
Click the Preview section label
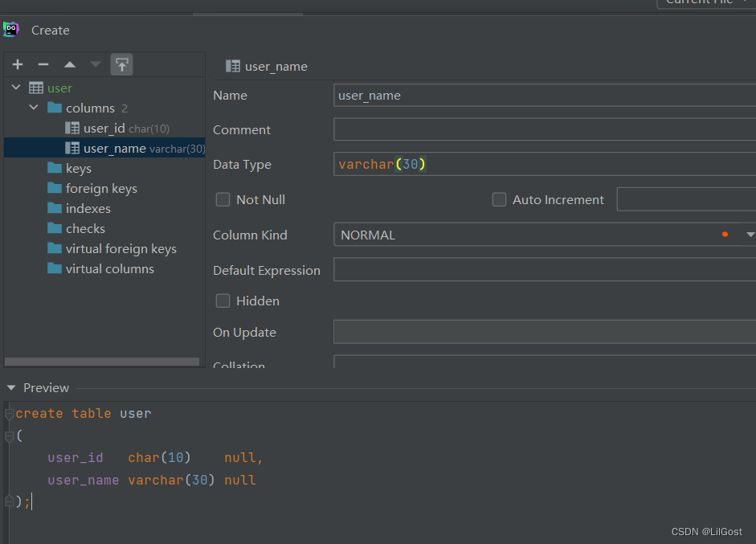tap(47, 388)
